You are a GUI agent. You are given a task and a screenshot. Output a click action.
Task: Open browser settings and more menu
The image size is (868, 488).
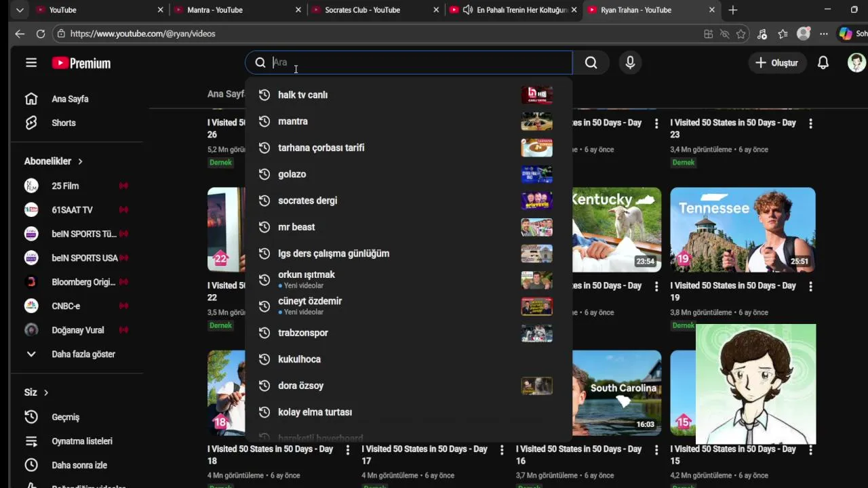click(x=824, y=34)
